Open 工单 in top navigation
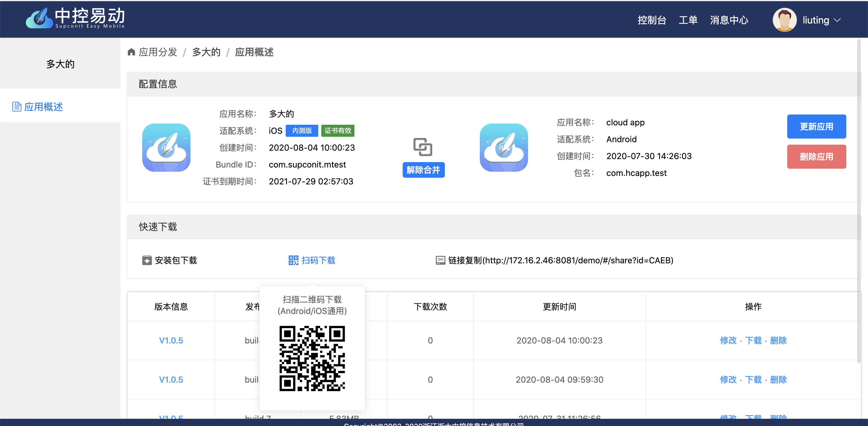 [x=688, y=20]
